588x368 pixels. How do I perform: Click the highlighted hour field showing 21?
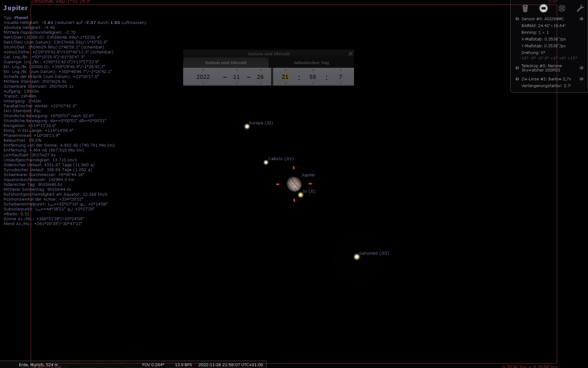coord(285,77)
